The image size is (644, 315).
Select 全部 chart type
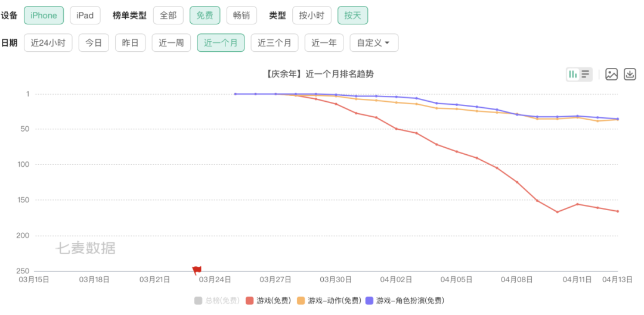click(168, 15)
